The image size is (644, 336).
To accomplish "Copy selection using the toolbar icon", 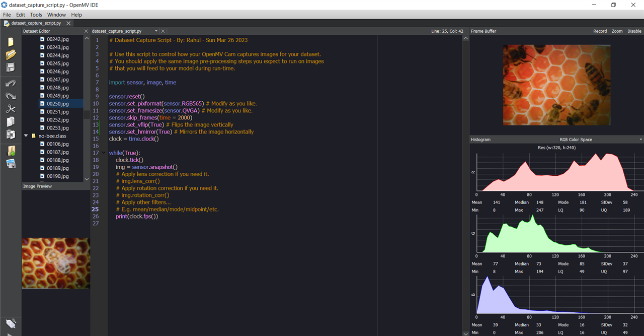I will click(x=11, y=121).
